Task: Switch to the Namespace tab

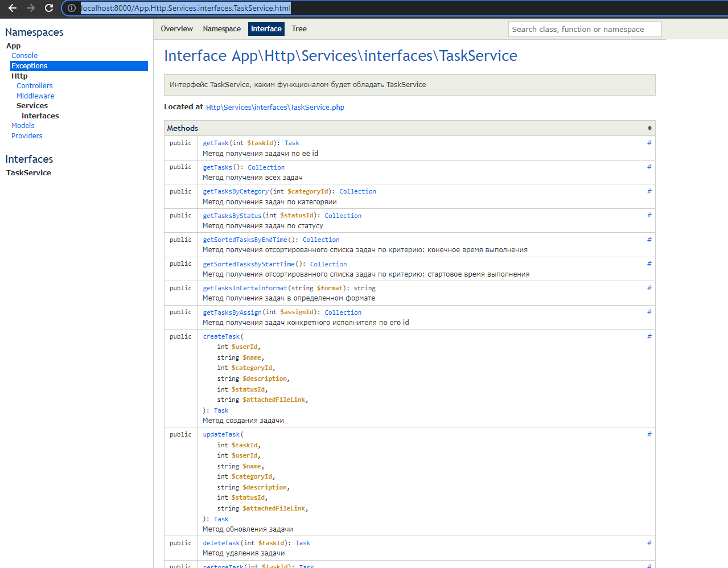Action: 221,28
